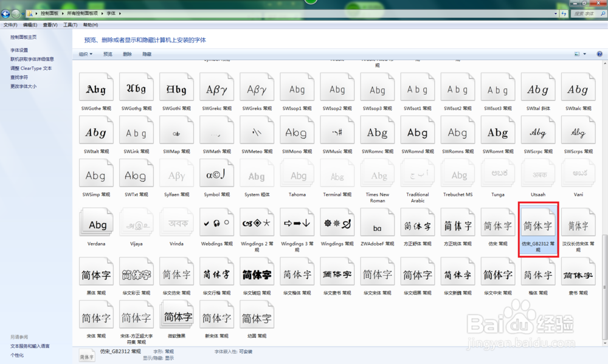The width and height of the screenshot is (608, 364).
Task: Select the 新宋体 font icon
Action: (x=217, y=314)
